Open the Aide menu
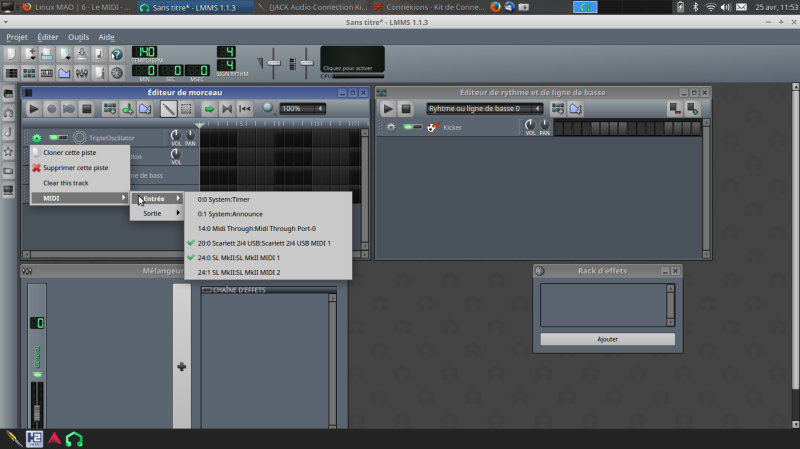The height and width of the screenshot is (449, 800). click(106, 37)
